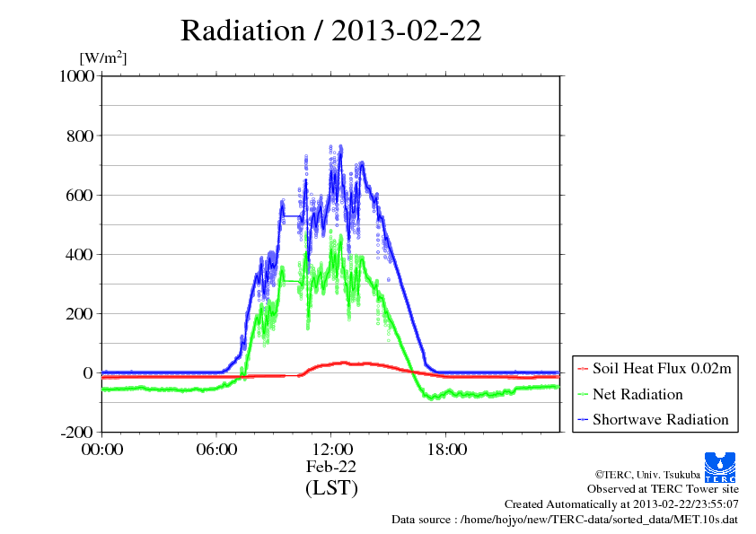Click the '12:00' x-axis label
Viewport: 756px width, 534px height.
(x=331, y=450)
